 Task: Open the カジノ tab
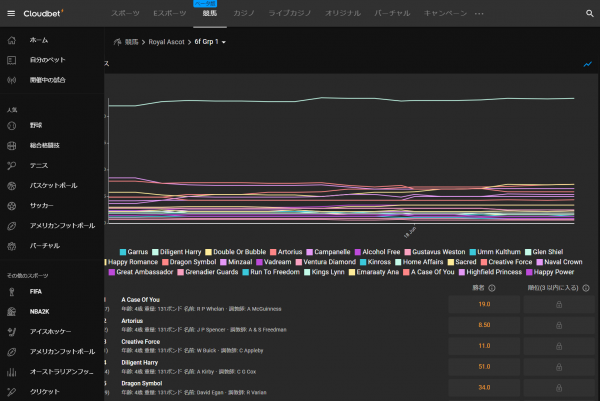click(x=244, y=13)
